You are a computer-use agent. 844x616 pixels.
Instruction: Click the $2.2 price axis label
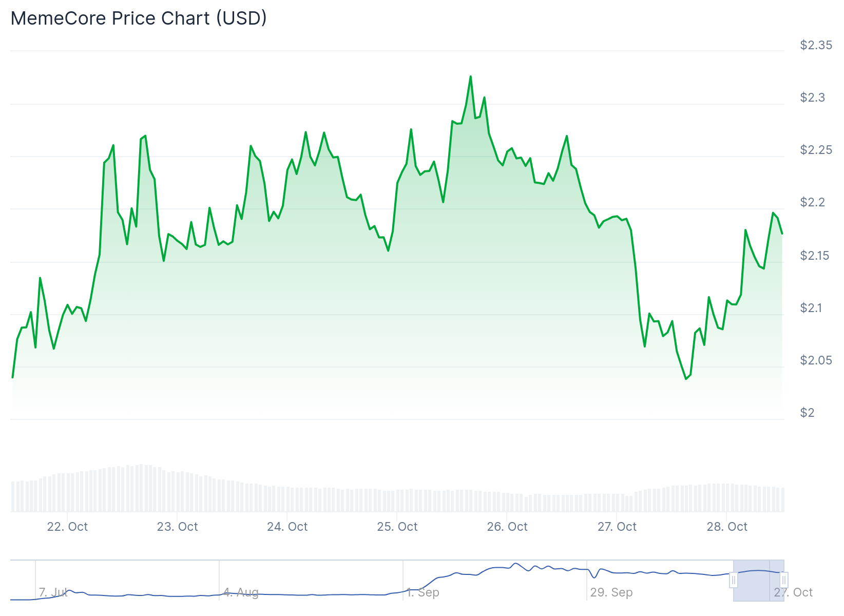(x=812, y=202)
